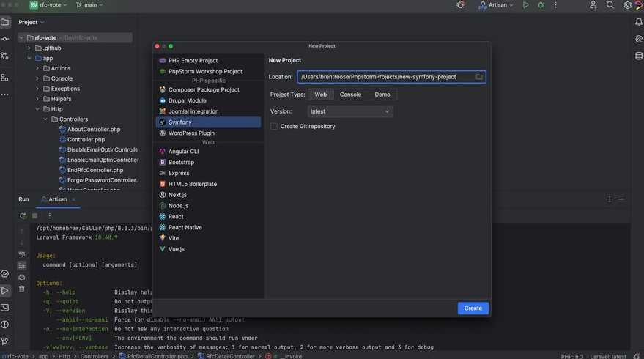Choose React Native generator
Image resolution: width=644 pixels, height=359 pixels.
click(208, 228)
